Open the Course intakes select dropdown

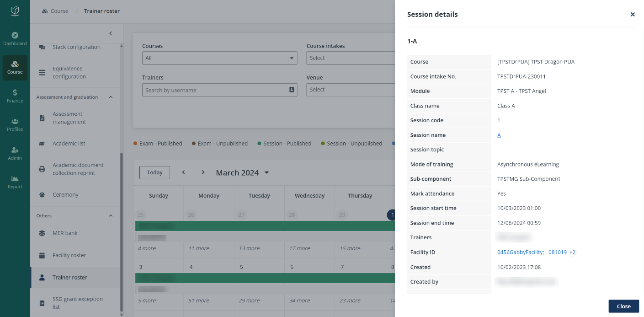pos(351,58)
